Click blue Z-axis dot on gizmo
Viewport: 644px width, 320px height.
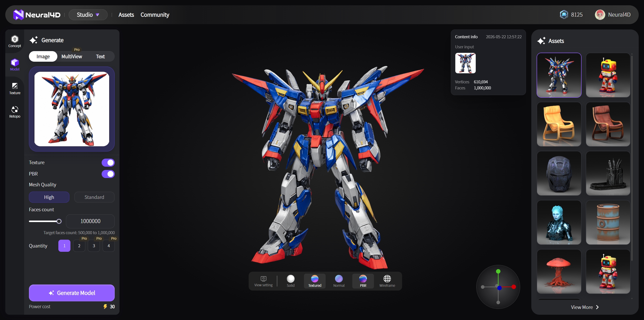500,288
